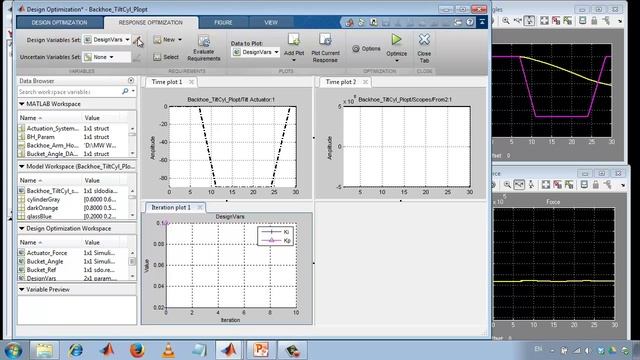Screen dimensions: 640x360
Task: Open Firefox from the taskbar
Action: [137, 350]
